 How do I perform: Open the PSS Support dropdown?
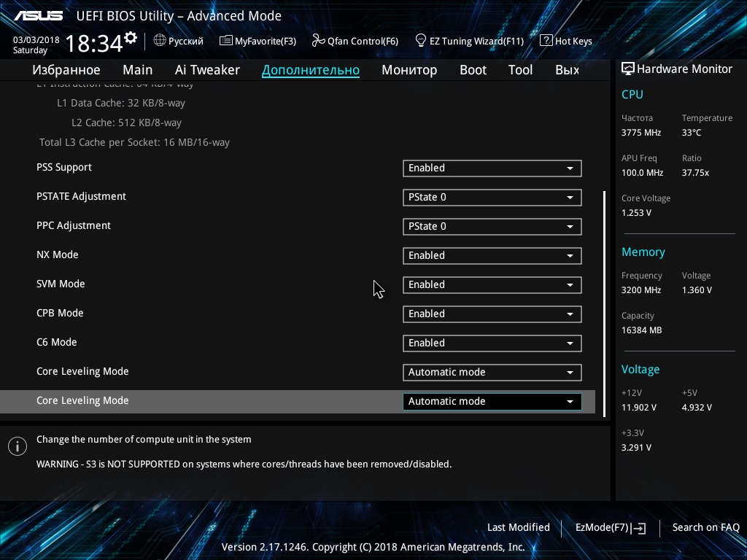coord(492,168)
